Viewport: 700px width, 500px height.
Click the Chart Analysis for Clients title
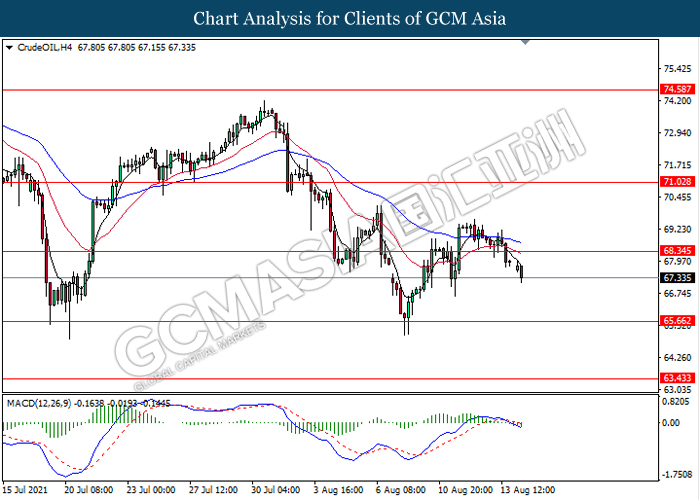tap(350, 19)
